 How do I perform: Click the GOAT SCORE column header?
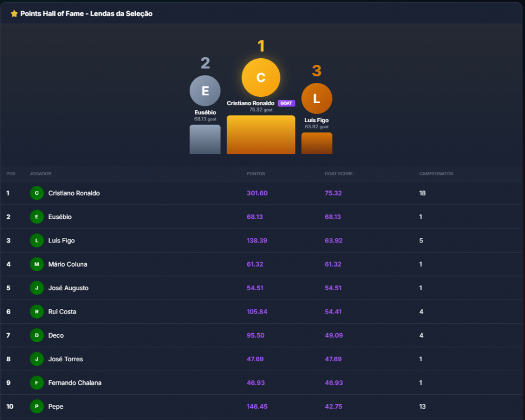339,174
